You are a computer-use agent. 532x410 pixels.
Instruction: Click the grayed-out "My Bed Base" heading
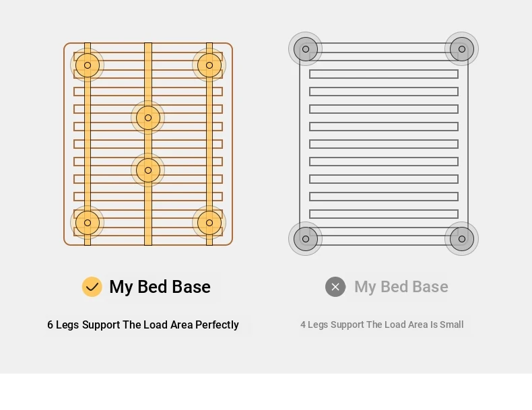401,287
